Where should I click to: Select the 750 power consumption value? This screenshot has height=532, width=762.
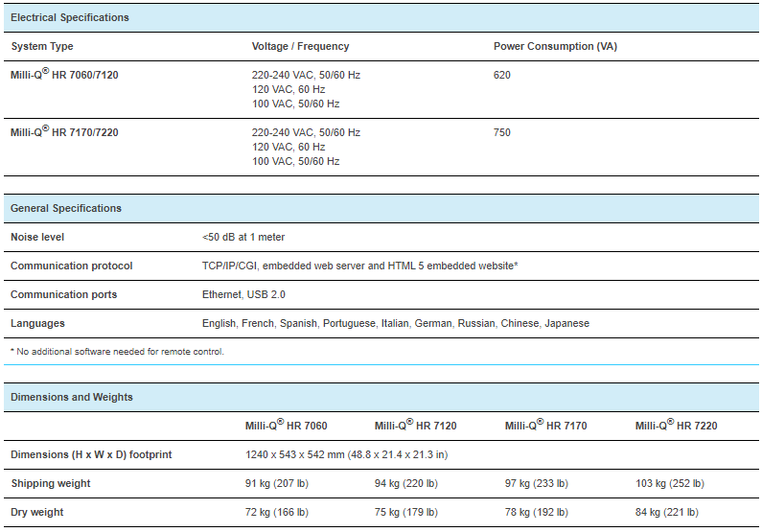[x=502, y=132]
